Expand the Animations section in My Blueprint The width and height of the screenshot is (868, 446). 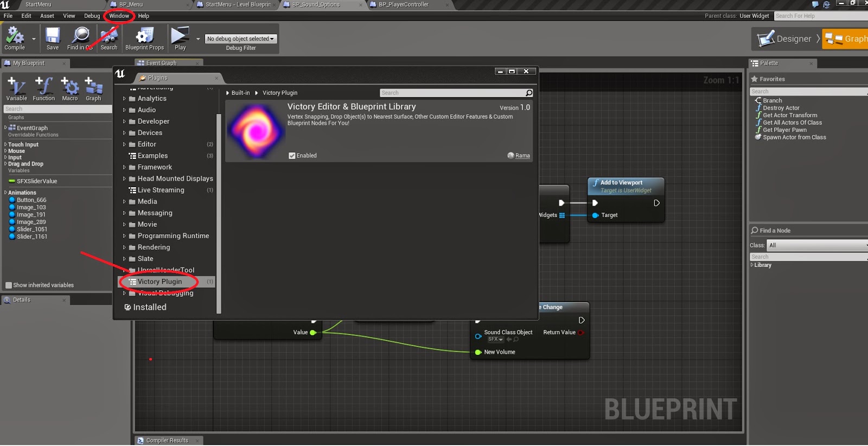(x=5, y=193)
